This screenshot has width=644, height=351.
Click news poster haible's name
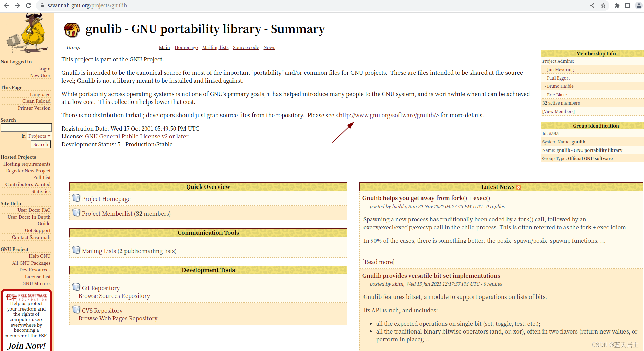pos(399,206)
